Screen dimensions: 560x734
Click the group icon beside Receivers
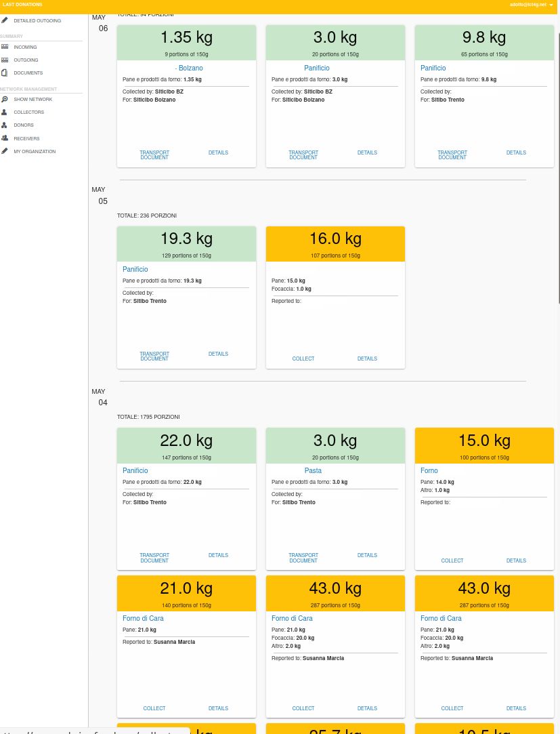[x=5, y=138]
